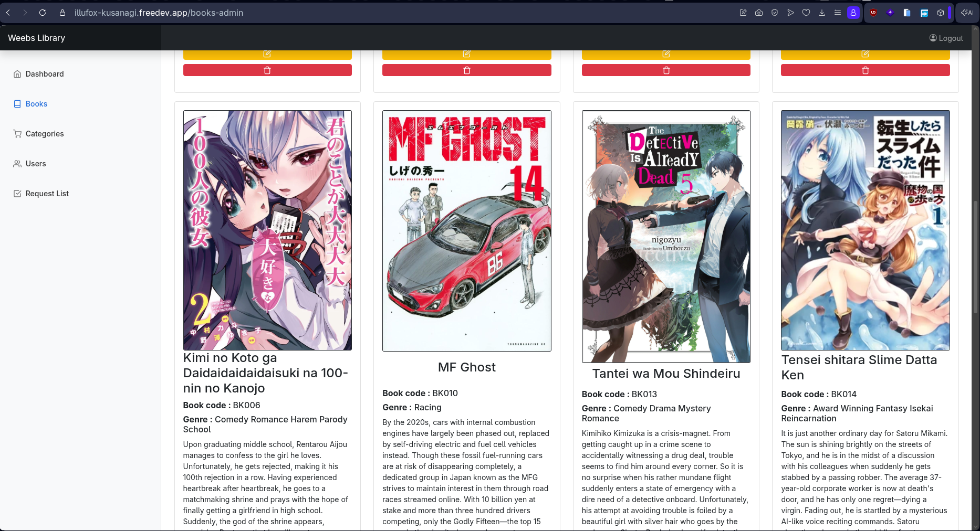Click the purple diamond extension icon
980x531 pixels.
[x=890, y=13]
